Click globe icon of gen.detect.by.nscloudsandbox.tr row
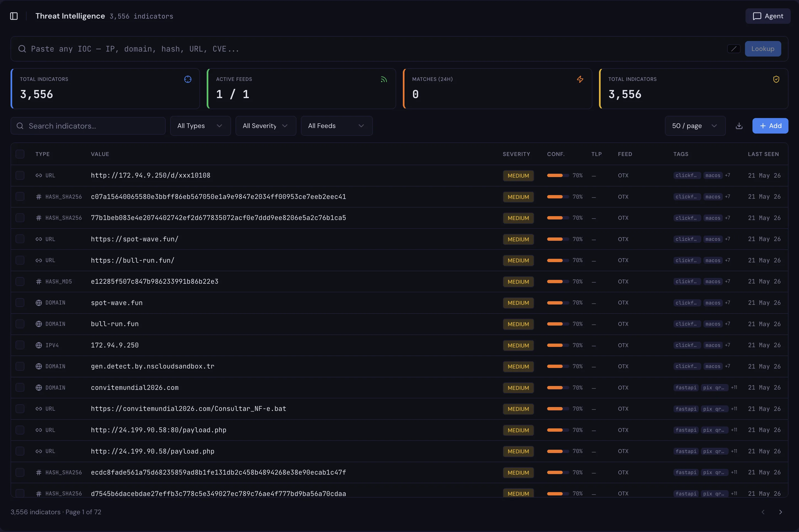The height and width of the screenshot is (532, 799). click(x=39, y=366)
